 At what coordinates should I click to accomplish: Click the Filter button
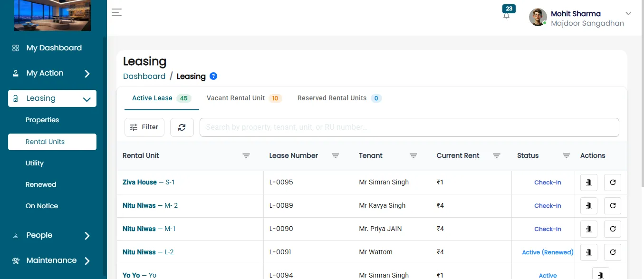[144, 127]
